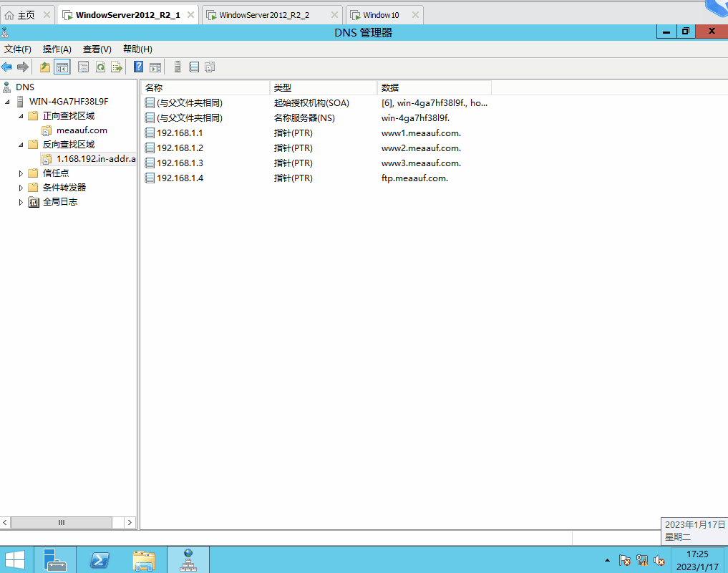Go forward with the gray arrow
The image size is (728, 573).
23,67
